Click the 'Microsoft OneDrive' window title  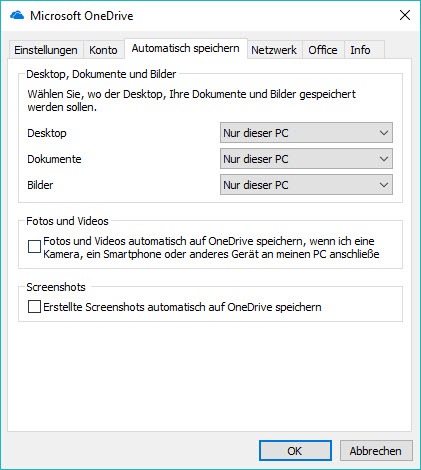pos(82,16)
